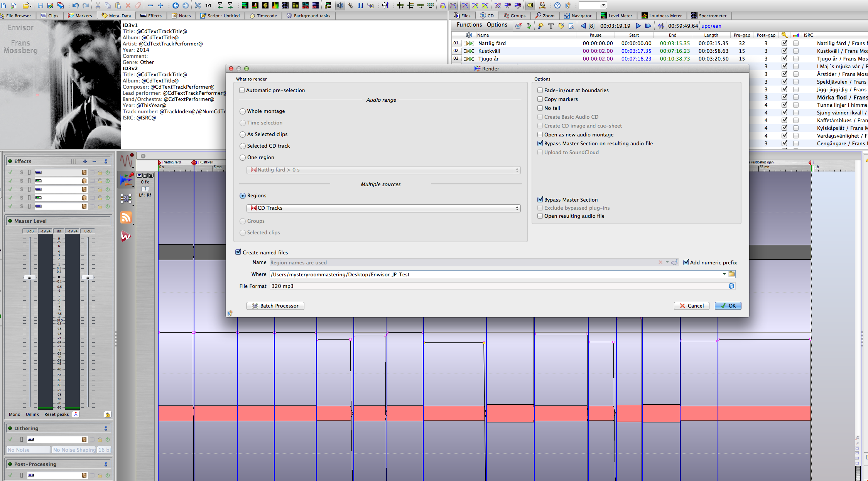
Task: Enable Fade-in/out at boundaries option
Action: [x=540, y=90]
